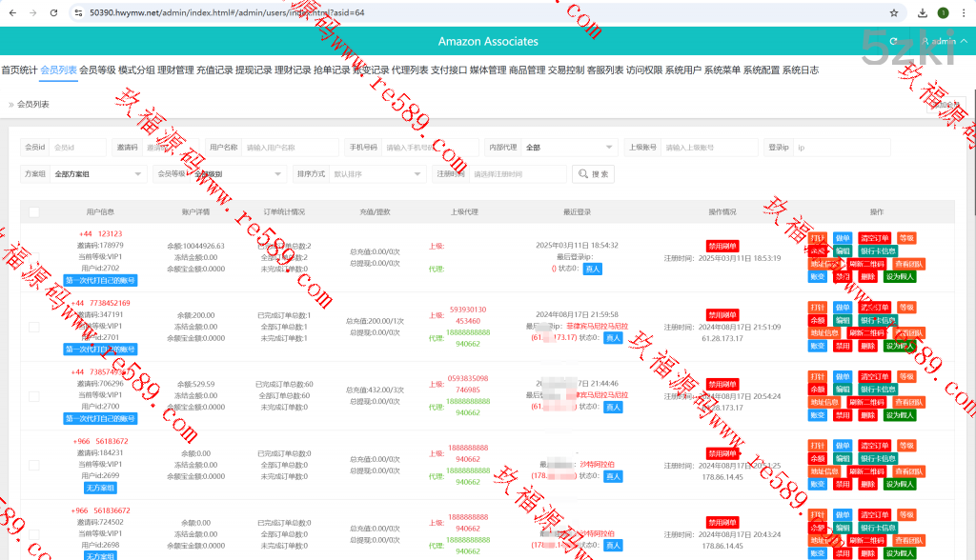Click 设为假人 for user 123123
Viewport: 976px width, 560px height.
(899, 277)
